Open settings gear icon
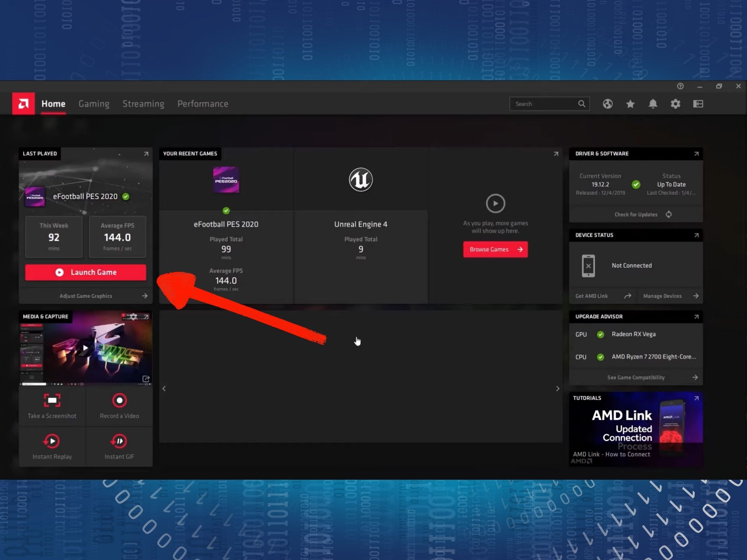 click(x=675, y=104)
